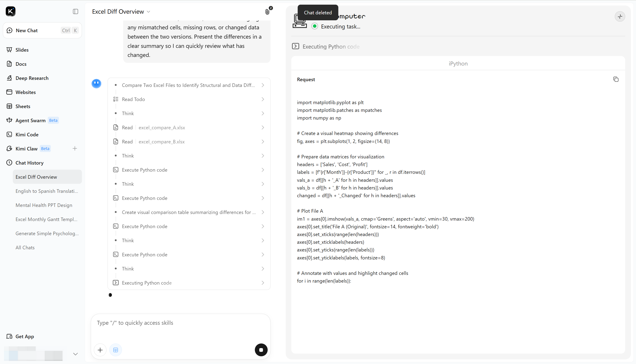Screen dimensions: 636x364
Task: Start a New Chat
Action: 43,30
